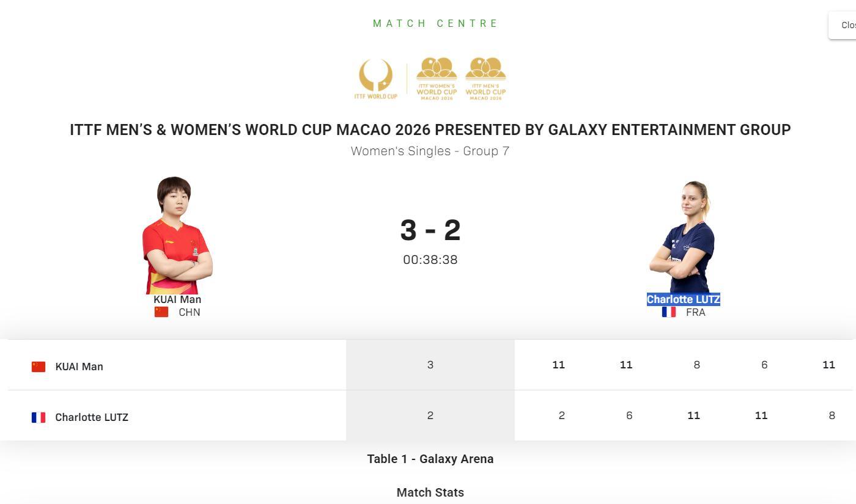Click the 00:38:38 match duration
The width and height of the screenshot is (856, 504).
(x=430, y=260)
